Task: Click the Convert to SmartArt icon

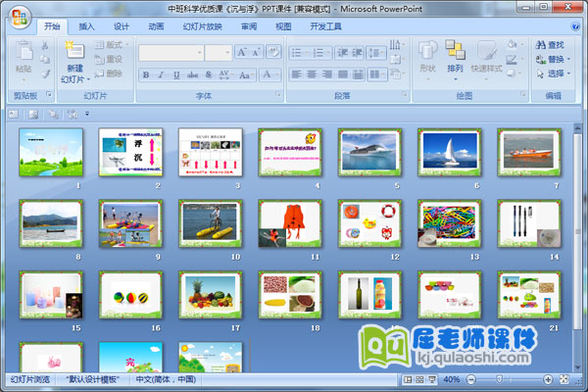Action: click(x=396, y=73)
